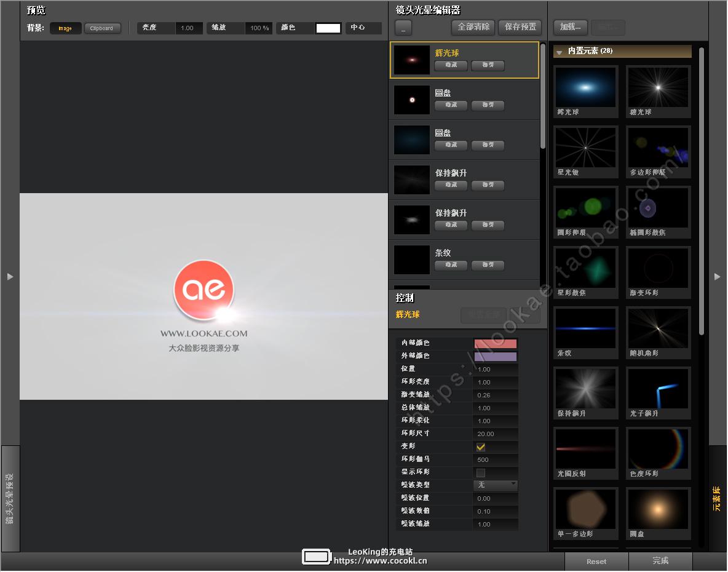Click the 中心 center button

pos(363,28)
